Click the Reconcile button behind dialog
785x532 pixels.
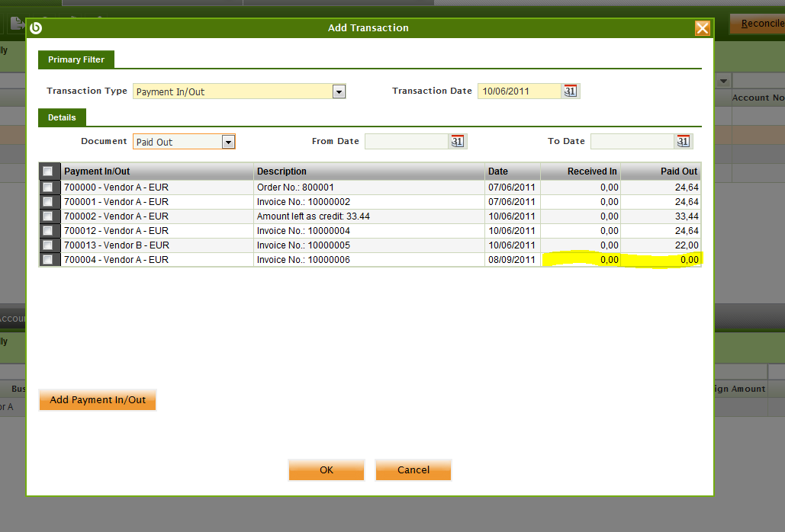click(758, 24)
